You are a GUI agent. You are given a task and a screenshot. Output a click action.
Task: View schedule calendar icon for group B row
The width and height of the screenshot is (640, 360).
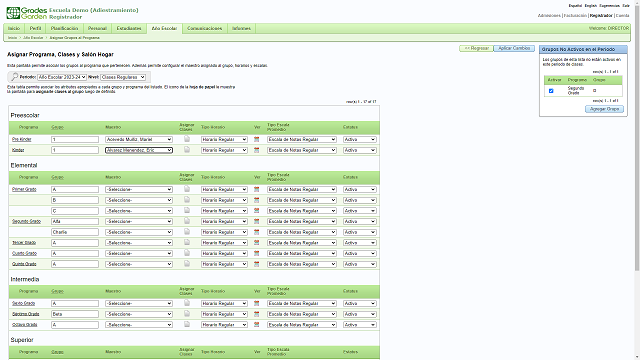(256, 200)
